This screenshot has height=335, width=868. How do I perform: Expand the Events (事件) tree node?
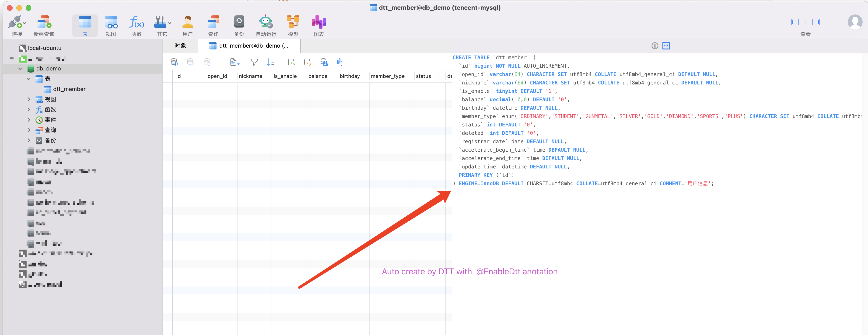pos(29,120)
